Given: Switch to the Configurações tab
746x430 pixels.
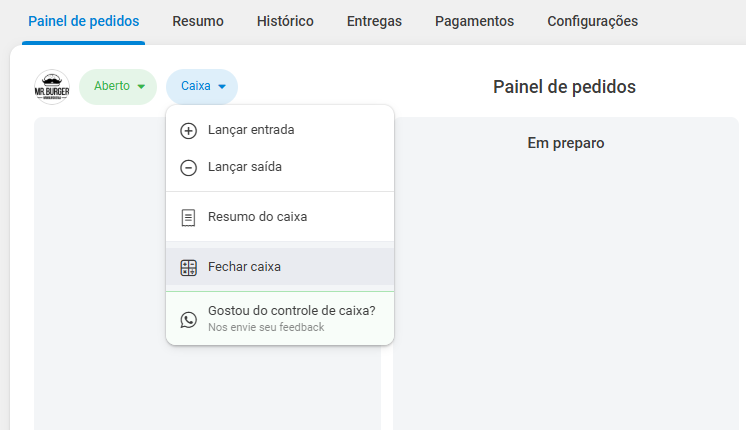Looking at the screenshot, I should pos(592,21).
